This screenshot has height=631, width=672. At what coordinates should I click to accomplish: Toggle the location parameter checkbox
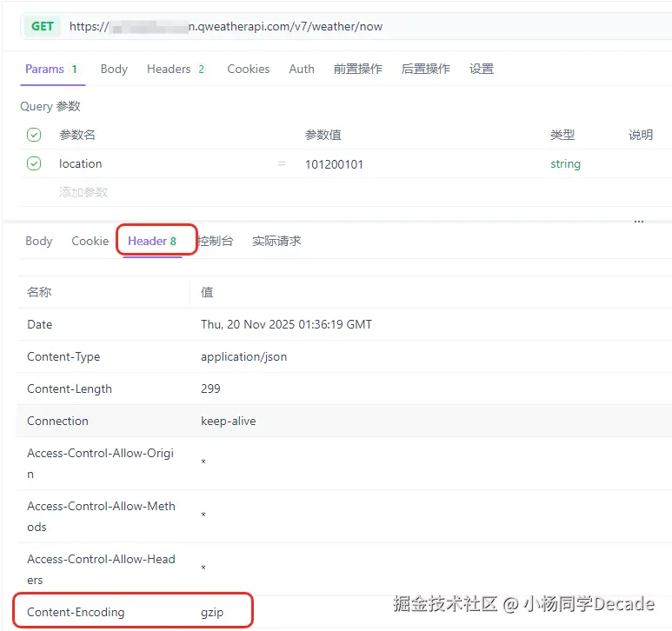(34, 163)
